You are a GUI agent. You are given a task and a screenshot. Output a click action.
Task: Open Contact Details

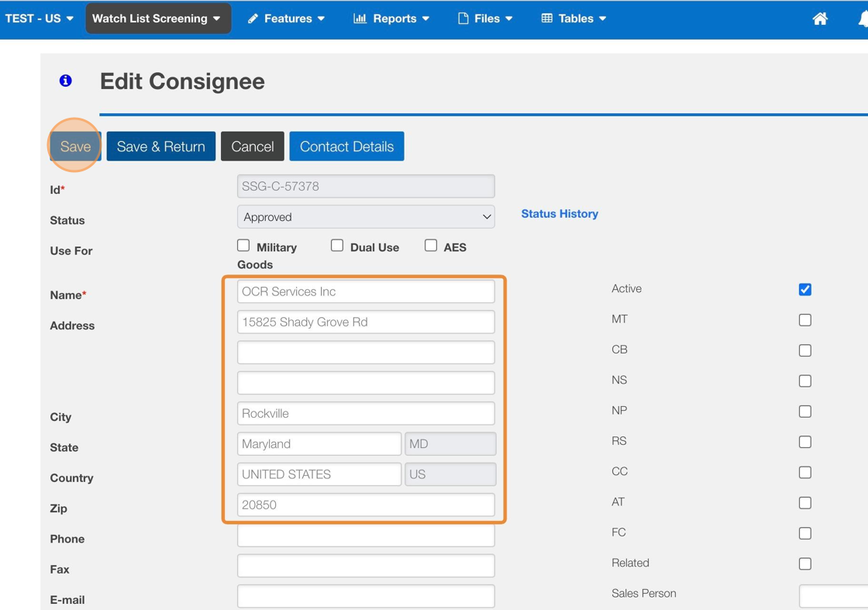(346, 146)
